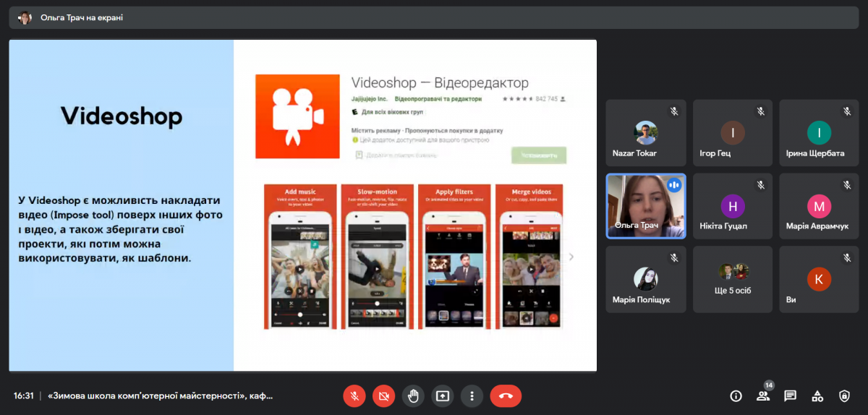This screenshot has width=868, height=415.
Task: Open the meeting details info icon
Action: 736,395
